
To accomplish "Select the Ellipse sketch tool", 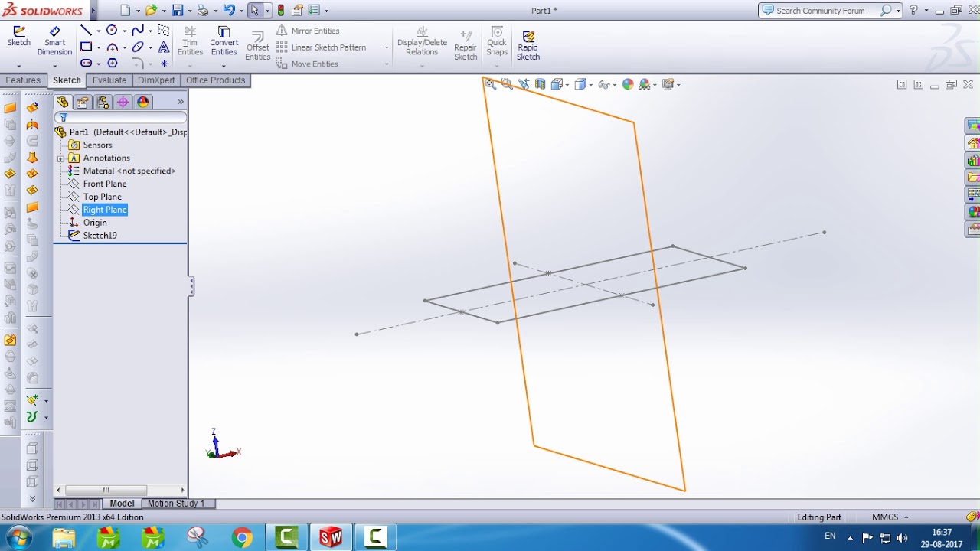I will [138, 47].
